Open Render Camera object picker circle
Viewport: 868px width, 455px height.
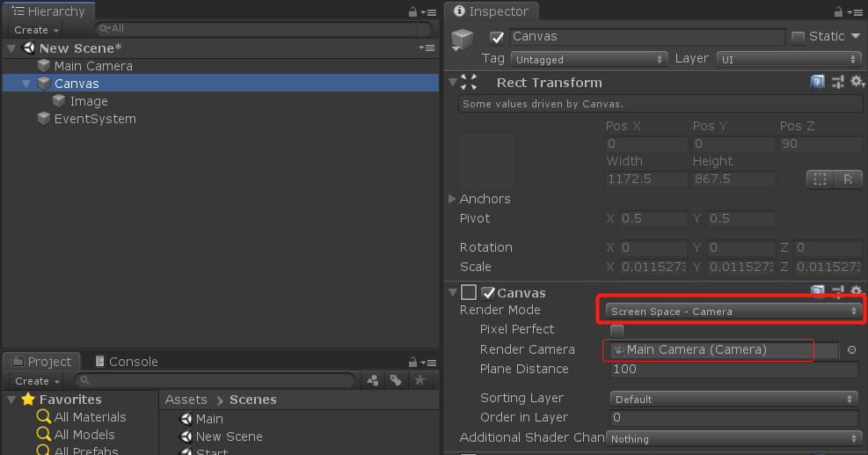[852, 349]
